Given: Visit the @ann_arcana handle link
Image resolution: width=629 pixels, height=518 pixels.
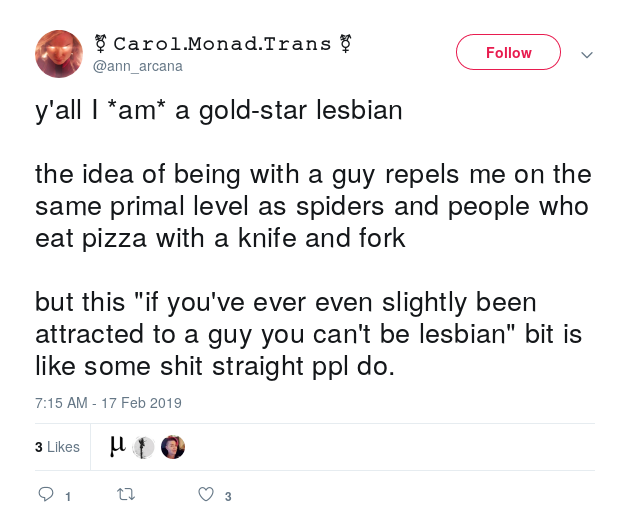Looking at the screenshot, I should (138, 66).
